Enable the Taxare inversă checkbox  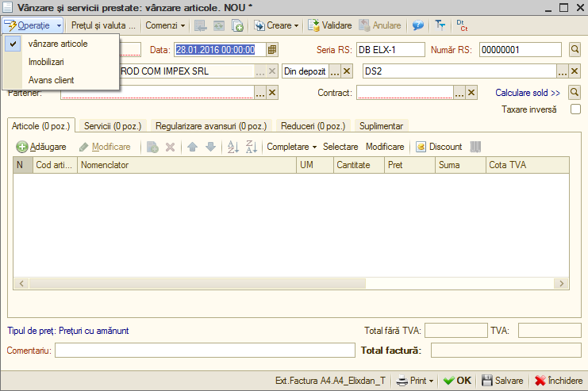point(575,109)
